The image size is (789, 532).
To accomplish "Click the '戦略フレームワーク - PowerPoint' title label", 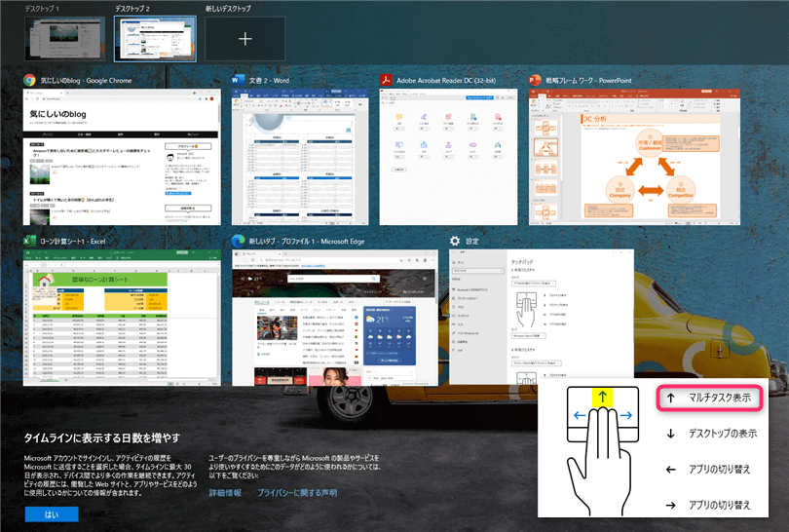I will click(588, 81).
